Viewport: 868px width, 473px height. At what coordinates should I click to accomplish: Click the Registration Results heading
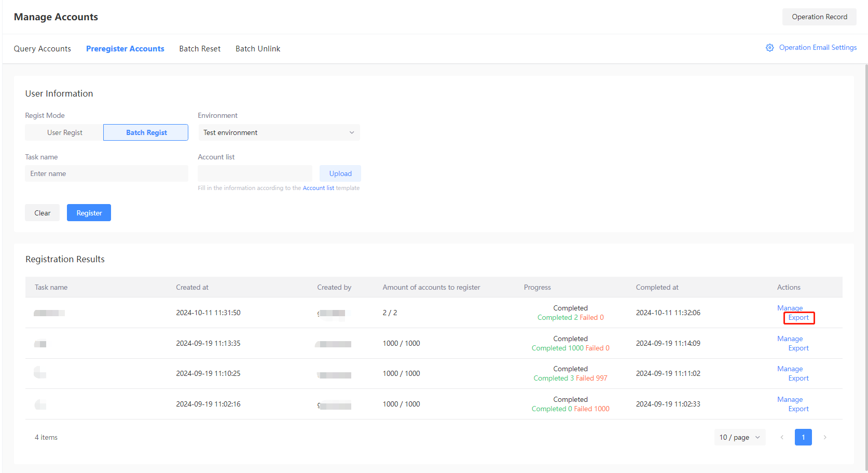pyautogui.click(x=65, y=259)
